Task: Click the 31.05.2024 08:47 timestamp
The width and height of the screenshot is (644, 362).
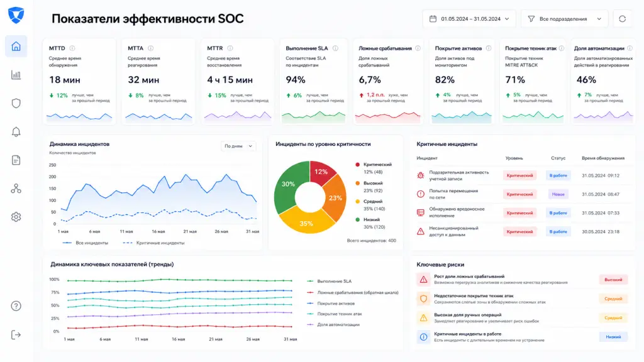Action: click(x=601, y=194)
